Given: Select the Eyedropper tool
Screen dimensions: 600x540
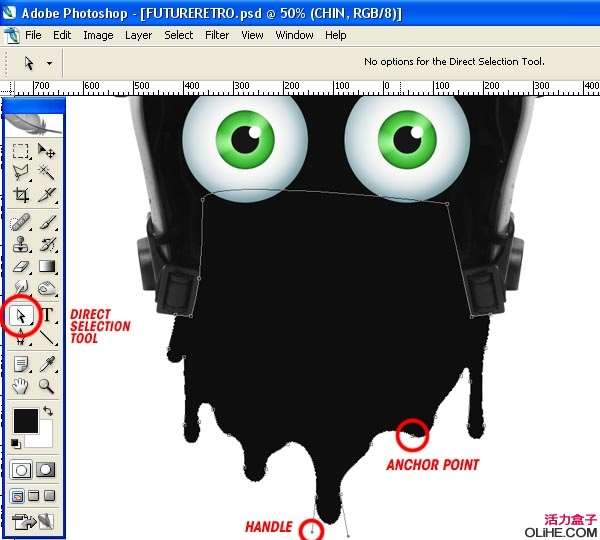Looking at the screenshot, I should click(x=47, y=364).
